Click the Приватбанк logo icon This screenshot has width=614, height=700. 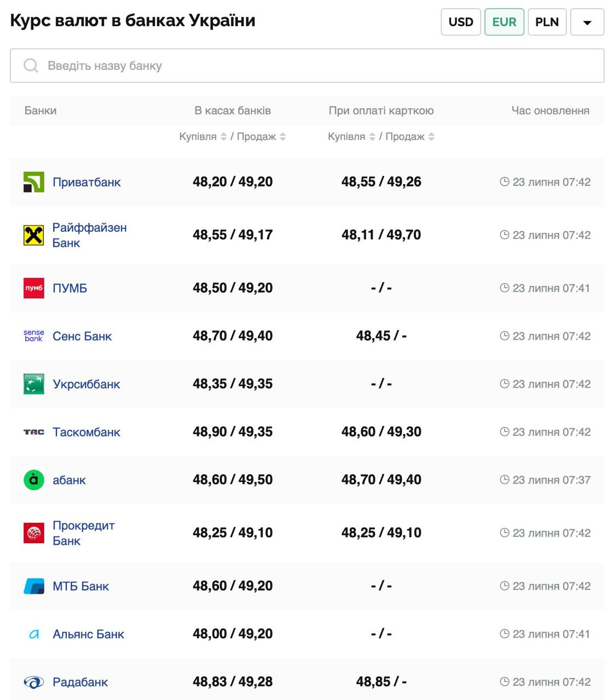33,182
